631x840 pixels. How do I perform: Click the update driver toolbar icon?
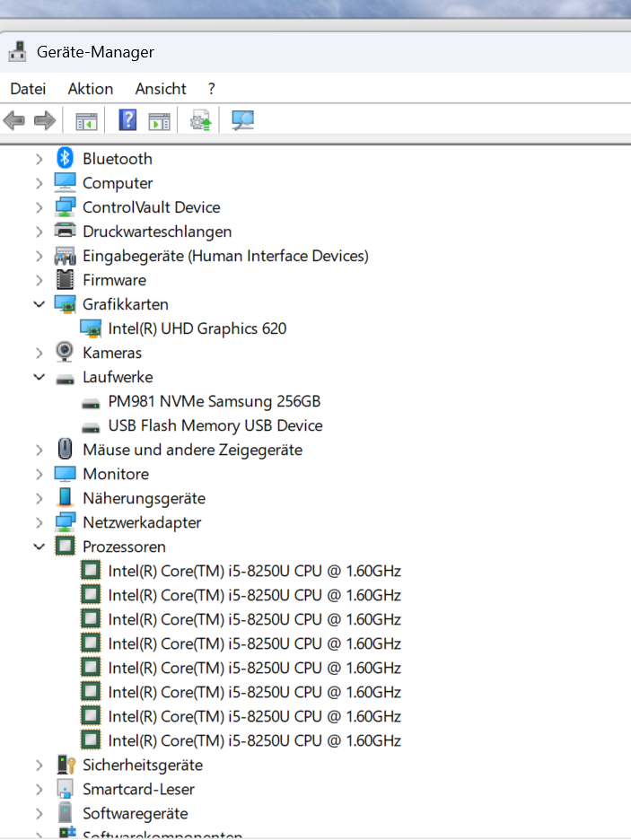pos(201,120)
